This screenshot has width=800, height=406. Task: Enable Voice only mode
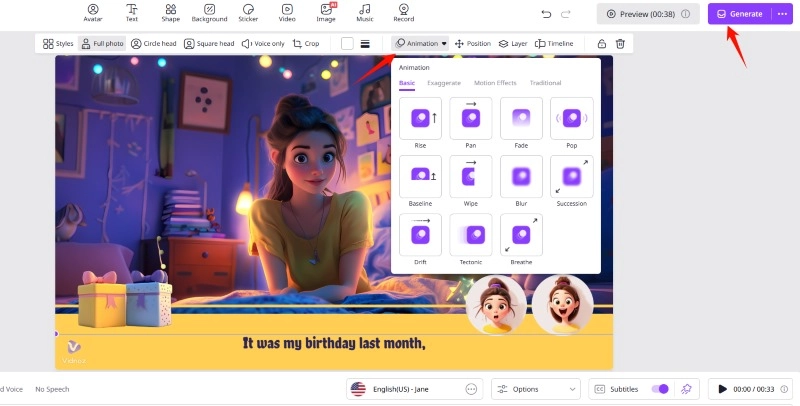coord(263,44)
